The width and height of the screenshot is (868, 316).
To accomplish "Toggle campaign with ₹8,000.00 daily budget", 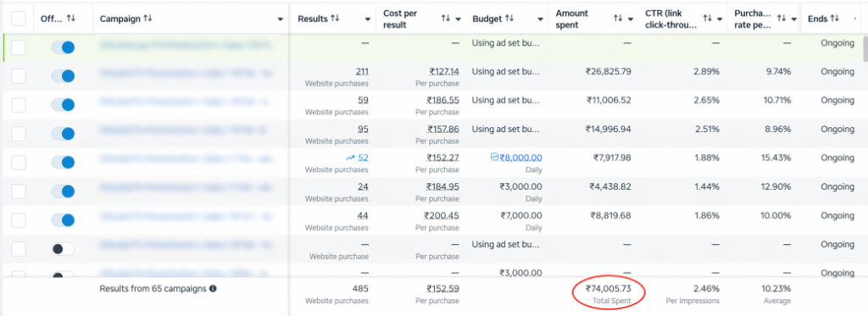I will tap(63, 162).
